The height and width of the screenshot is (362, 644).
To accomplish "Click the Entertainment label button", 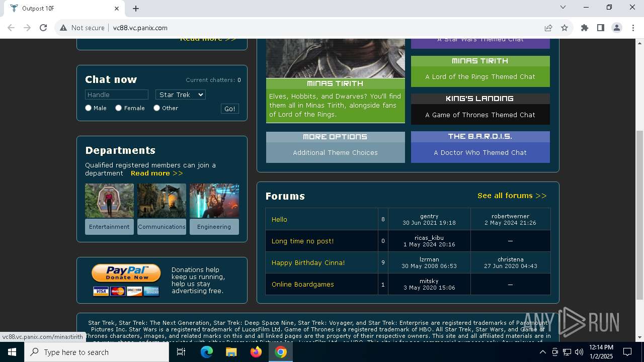I will 109,227.
